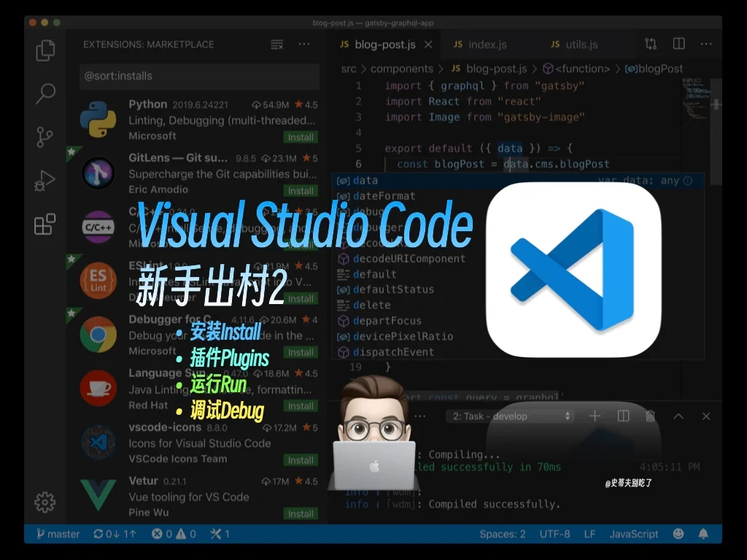Click the Python extension logo
This screenshot has height=560, width=747.
pyautogui.click(x=98, y=119)
